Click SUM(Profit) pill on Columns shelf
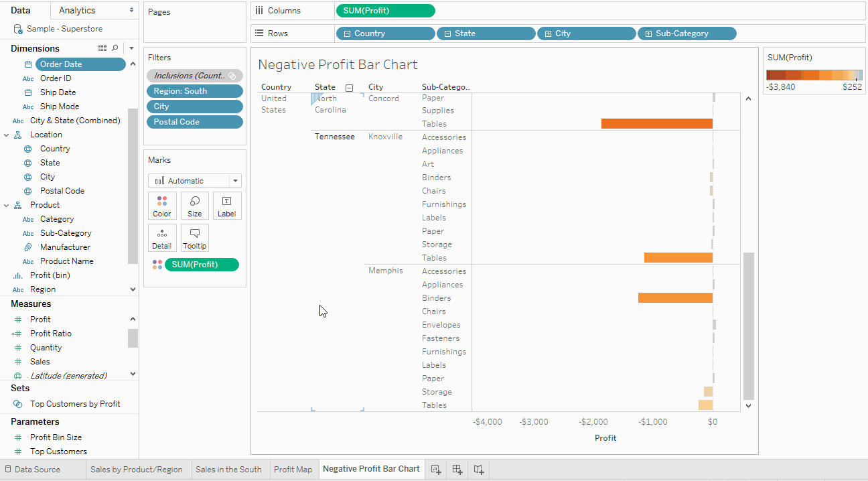Image resolution: width=868 pixels, height=481 pixels. 385,11
